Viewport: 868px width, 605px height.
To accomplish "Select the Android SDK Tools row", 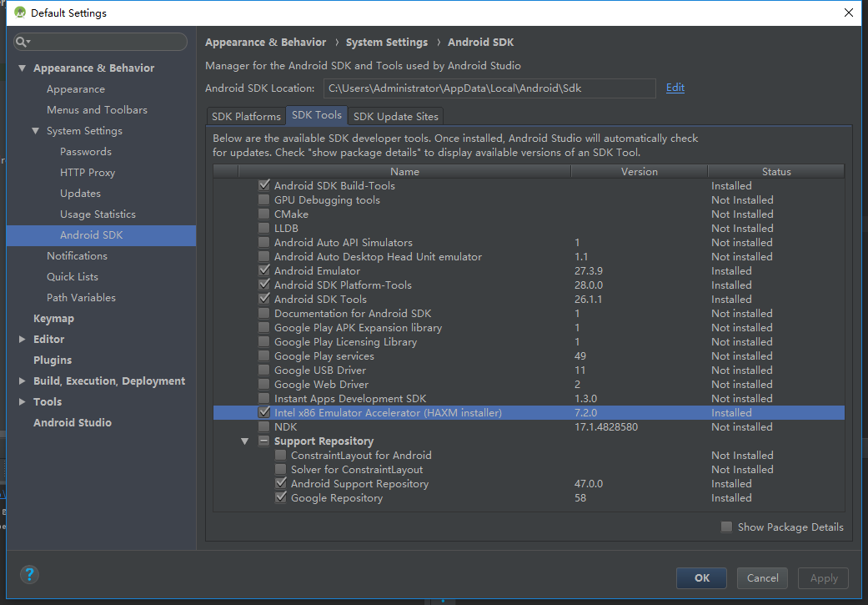I will pyautogui.click(x=529, y=300).
